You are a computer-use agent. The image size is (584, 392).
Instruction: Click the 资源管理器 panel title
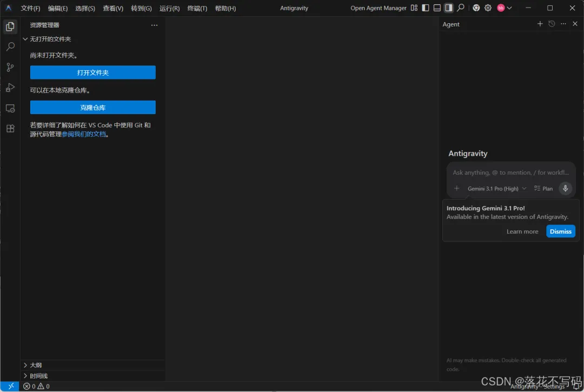point(45,25)
